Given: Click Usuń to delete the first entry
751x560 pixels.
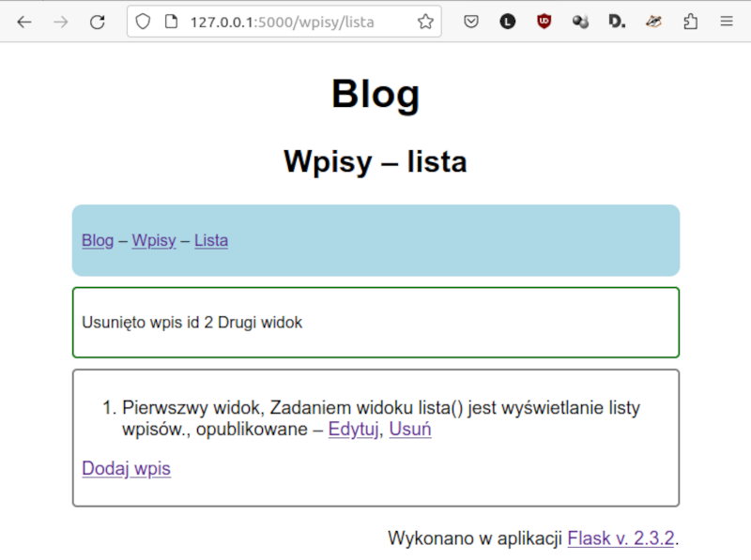Looking at the screenshot, I should (410, 430).
